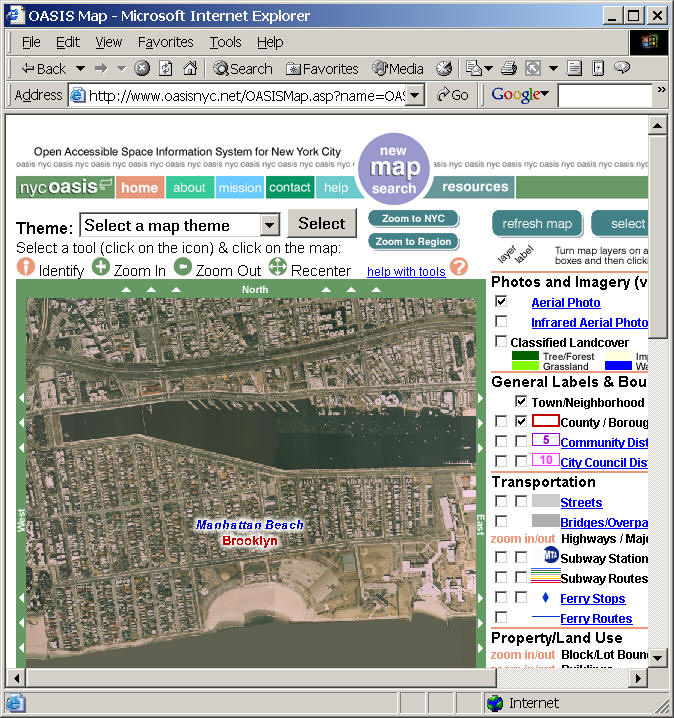Click the Discuss speech bubble icon
Screen dimensions: 674x718
pyautogui.click(x=622, y=68)
